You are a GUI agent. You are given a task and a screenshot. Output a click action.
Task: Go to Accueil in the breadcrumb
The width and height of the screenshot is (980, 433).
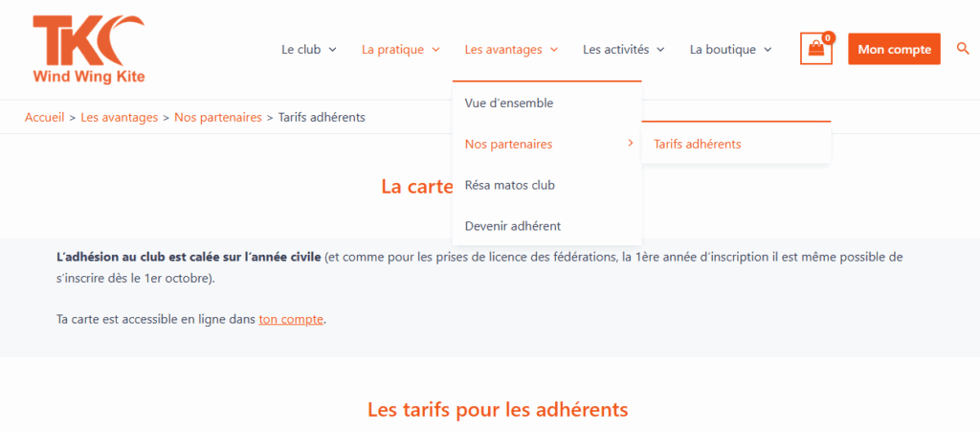click(44, 117)
